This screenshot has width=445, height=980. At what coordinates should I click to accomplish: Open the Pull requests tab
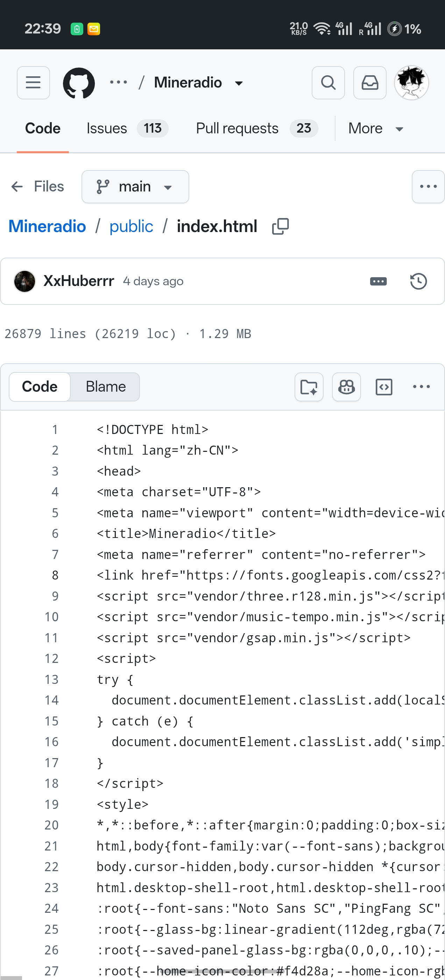coord(257,128)
